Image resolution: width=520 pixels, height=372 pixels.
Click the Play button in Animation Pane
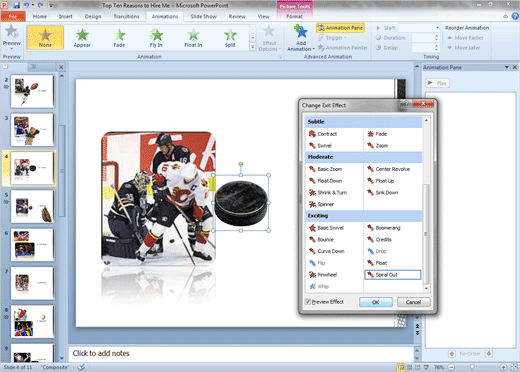click(x=438, y=83)
